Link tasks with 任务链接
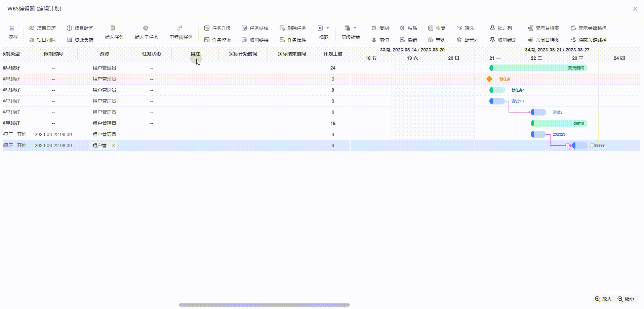 click(255, 28)
